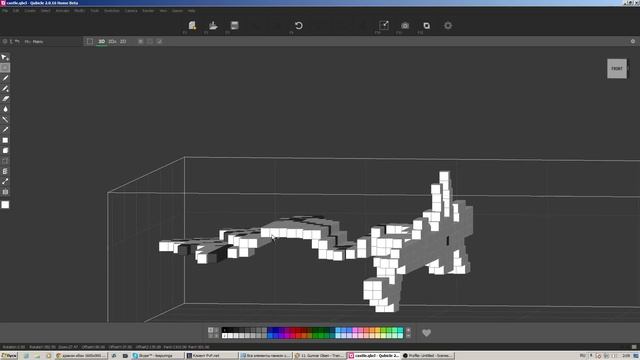Toggle the square outline checkbox before 3D
The width and height of the screenshot is (640, 360).
click(x=90, y=41)
